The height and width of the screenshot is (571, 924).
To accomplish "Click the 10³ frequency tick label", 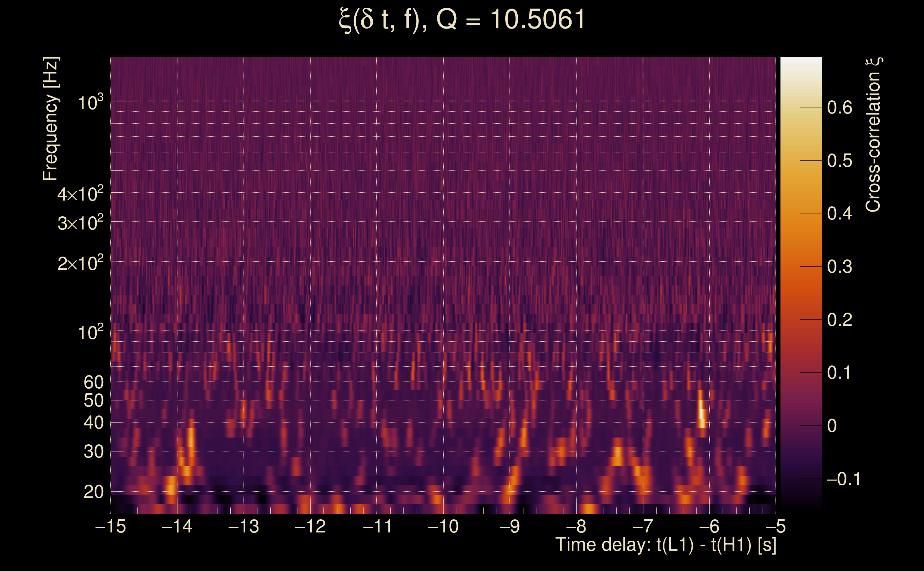I will click(x=90, y=102).
